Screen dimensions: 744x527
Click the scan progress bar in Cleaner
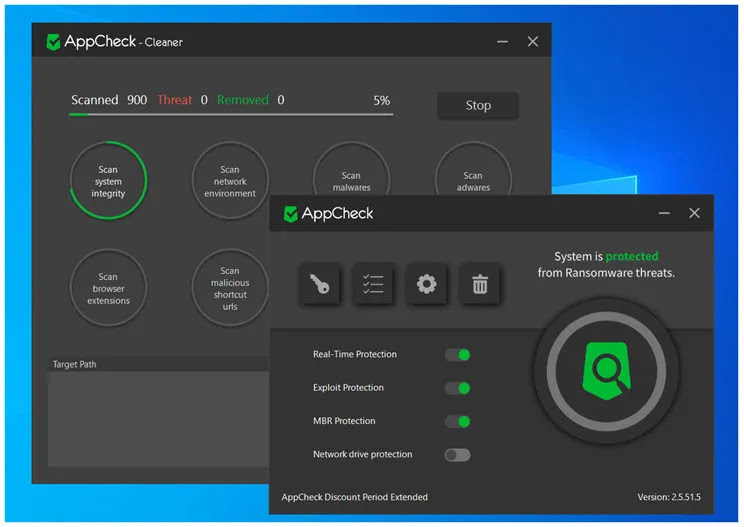coord(231,114)
